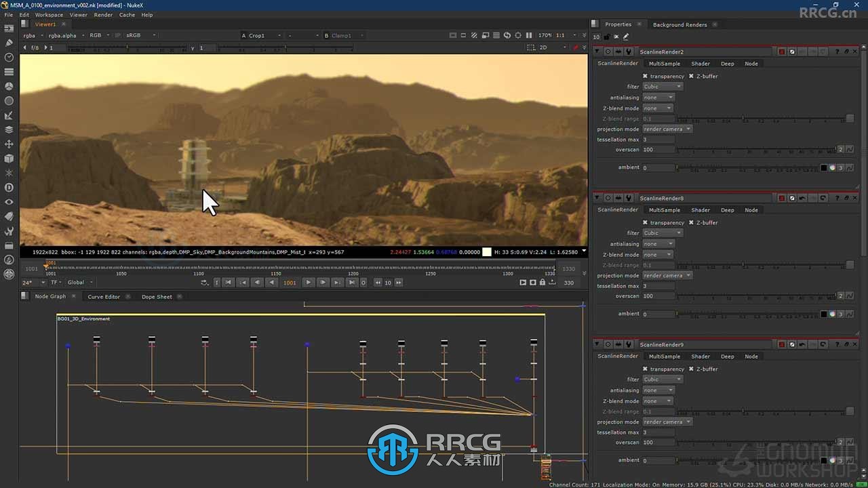Click the red node color icon on ScanlineRender9
The height and width of the screenshot is (488, 868).
click(782, 344)
